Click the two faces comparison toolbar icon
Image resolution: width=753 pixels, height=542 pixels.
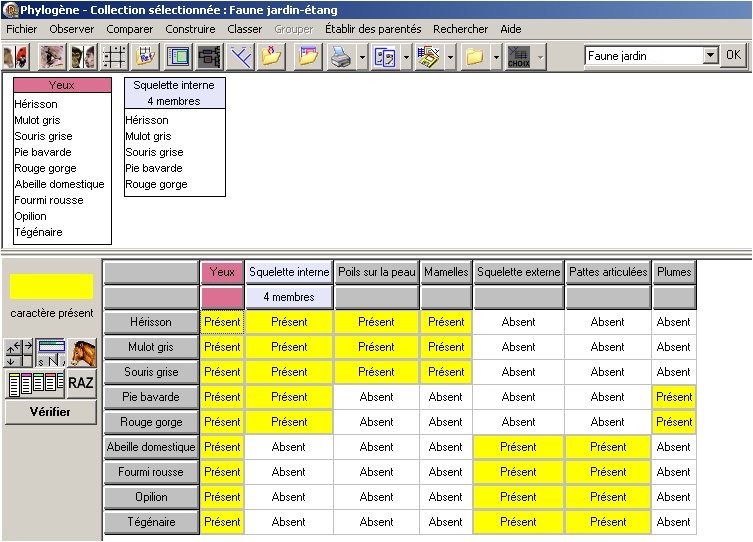[82, 57]
